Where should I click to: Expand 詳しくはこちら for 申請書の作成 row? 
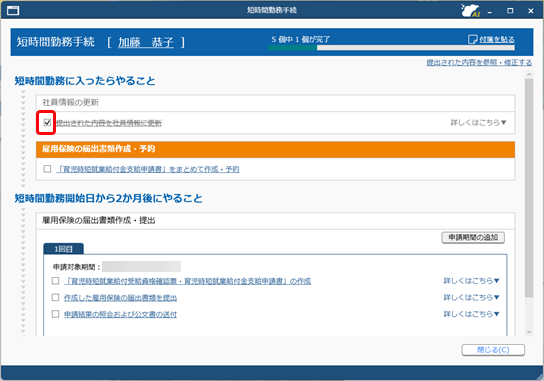click(471, 280)
